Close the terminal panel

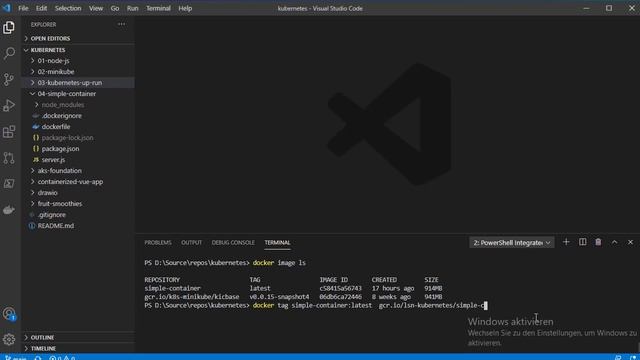630,242
